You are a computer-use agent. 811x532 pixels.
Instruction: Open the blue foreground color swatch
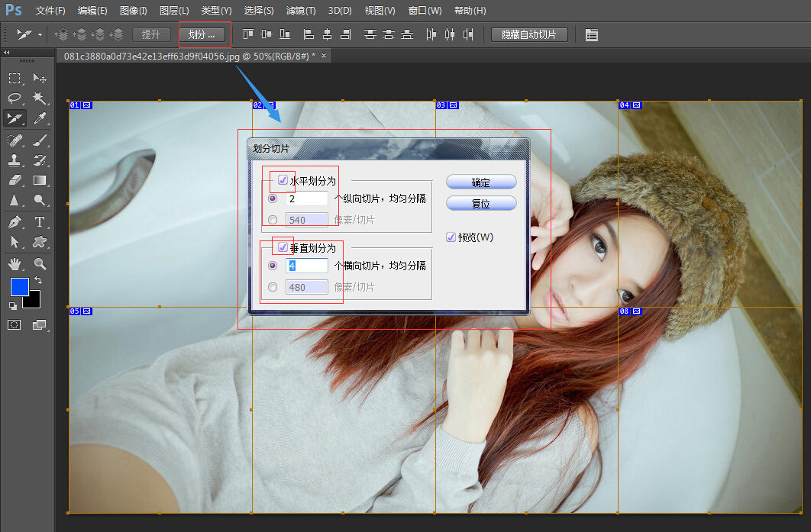tap(19, 288)
